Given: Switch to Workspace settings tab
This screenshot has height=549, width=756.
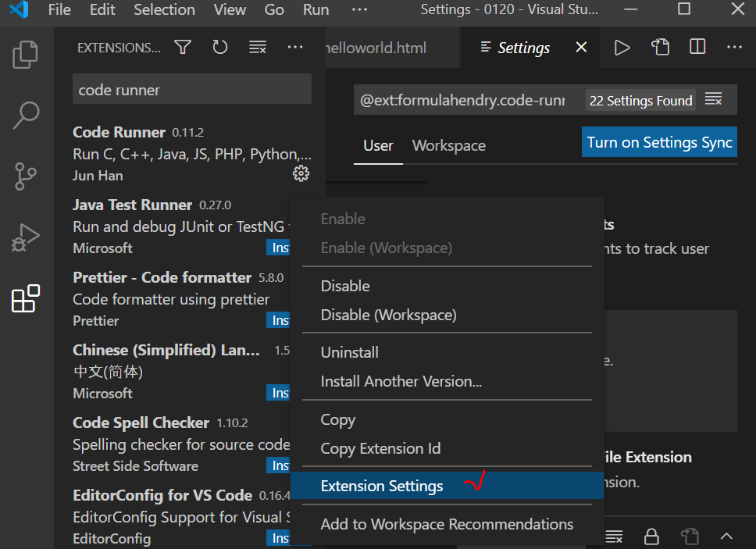Looking at the screenshot, I should tap(449, 145).
